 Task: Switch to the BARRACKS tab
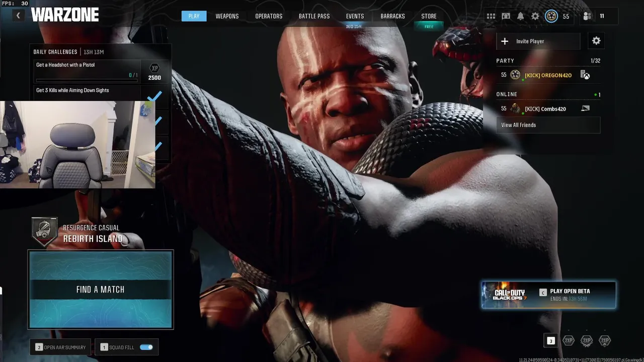(392, 16)
